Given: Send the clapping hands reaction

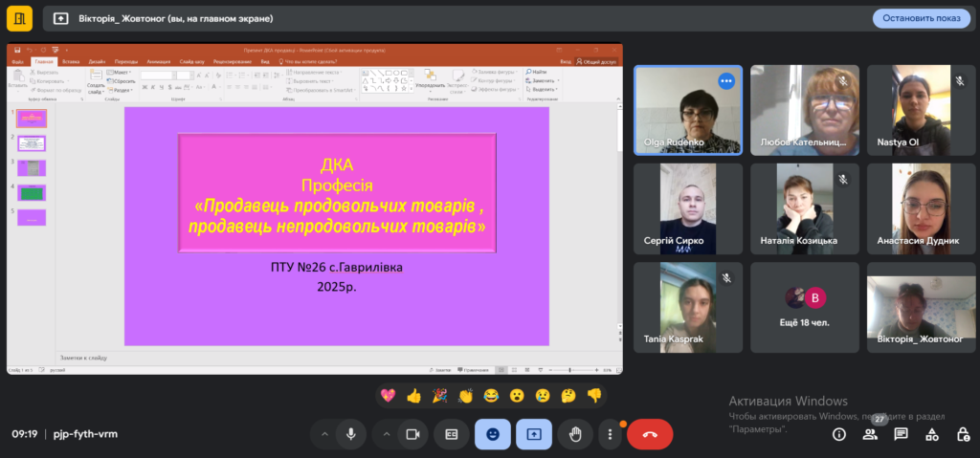Looking at the screenshot, I should coord(466,395).
